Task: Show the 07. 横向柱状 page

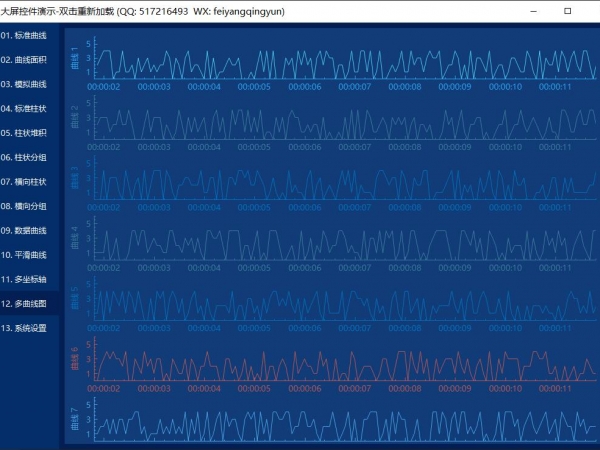Action: 30,181
